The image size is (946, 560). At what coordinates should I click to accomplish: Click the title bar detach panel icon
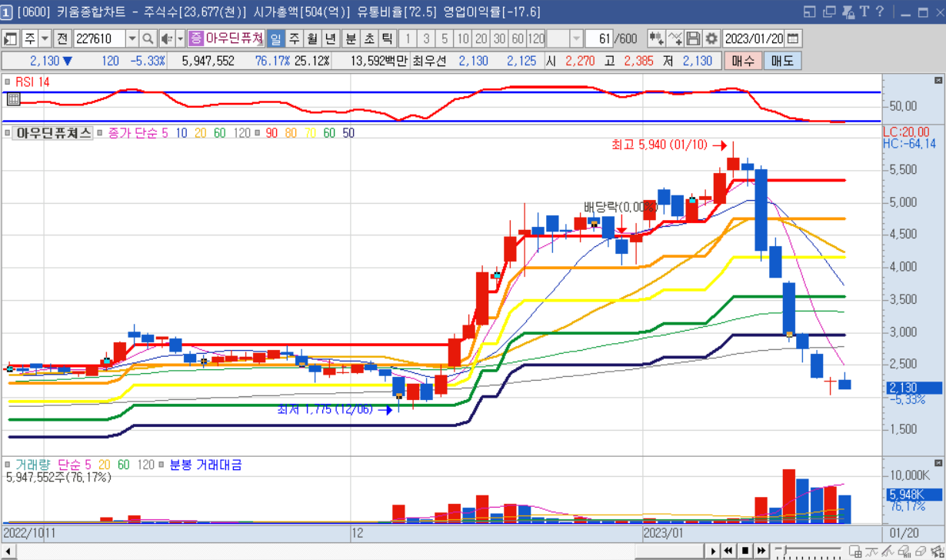coord(809,12)
